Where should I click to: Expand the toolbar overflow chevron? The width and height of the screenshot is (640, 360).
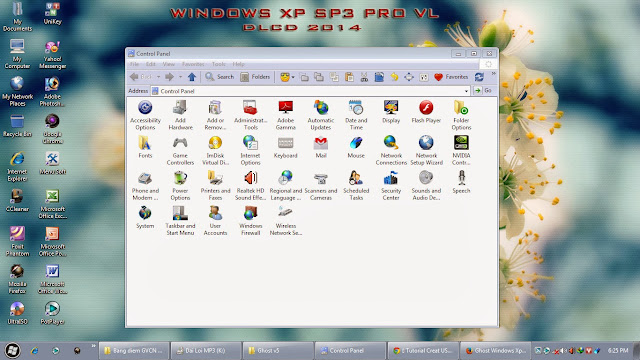[493, 74]
